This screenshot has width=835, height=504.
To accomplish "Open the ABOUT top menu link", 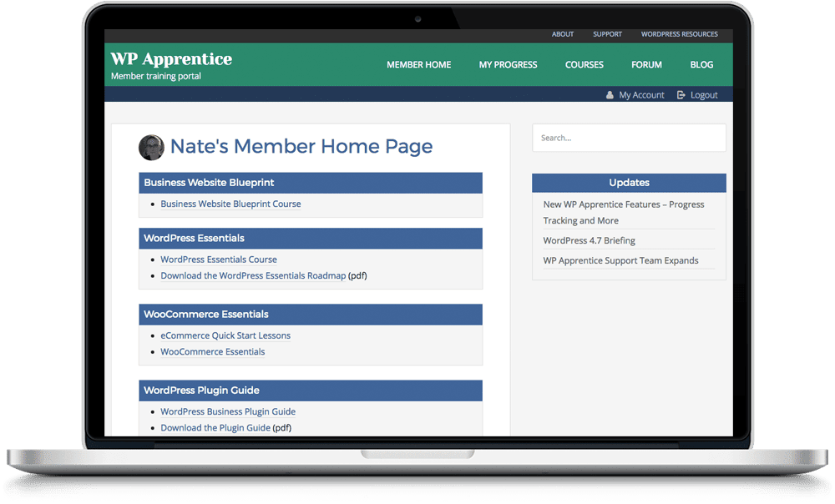I will point(562,34).
